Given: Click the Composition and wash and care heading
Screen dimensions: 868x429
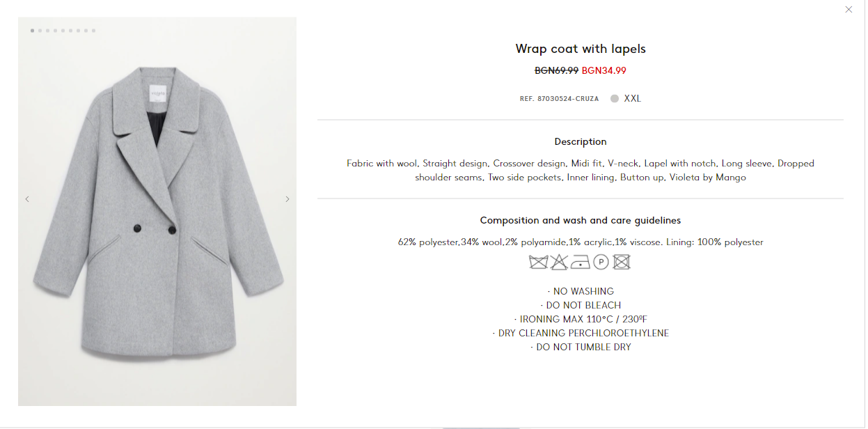Looking at the screenshot, I should click(x=581, y=220).
